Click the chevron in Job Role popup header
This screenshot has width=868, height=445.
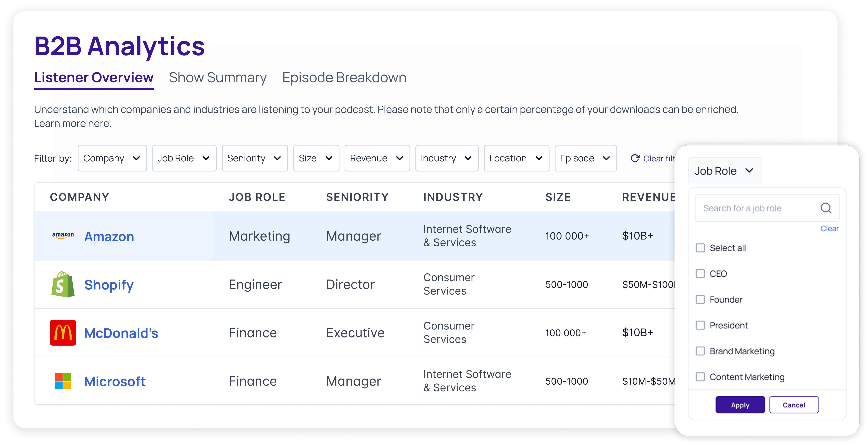(x=749, y=170)
